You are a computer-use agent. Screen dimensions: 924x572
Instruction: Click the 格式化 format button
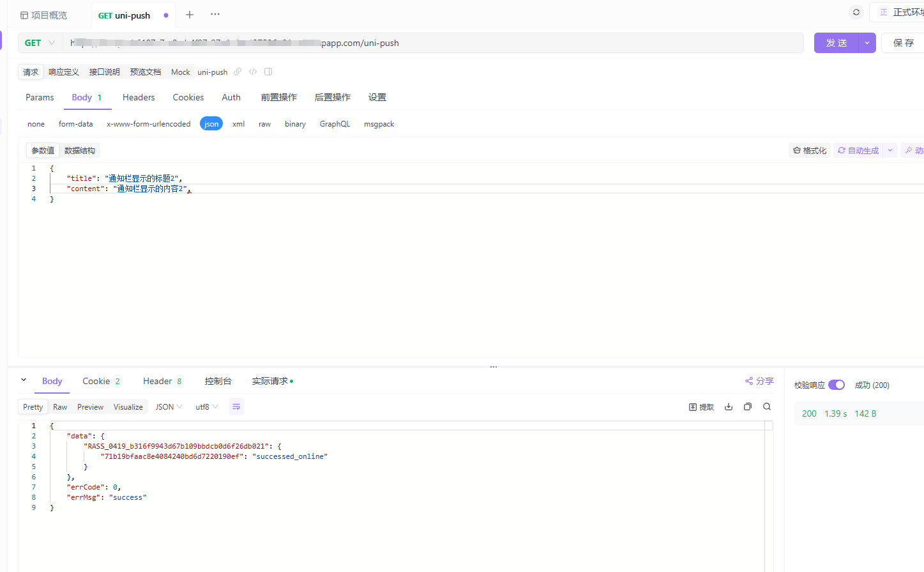pos(810,150)
